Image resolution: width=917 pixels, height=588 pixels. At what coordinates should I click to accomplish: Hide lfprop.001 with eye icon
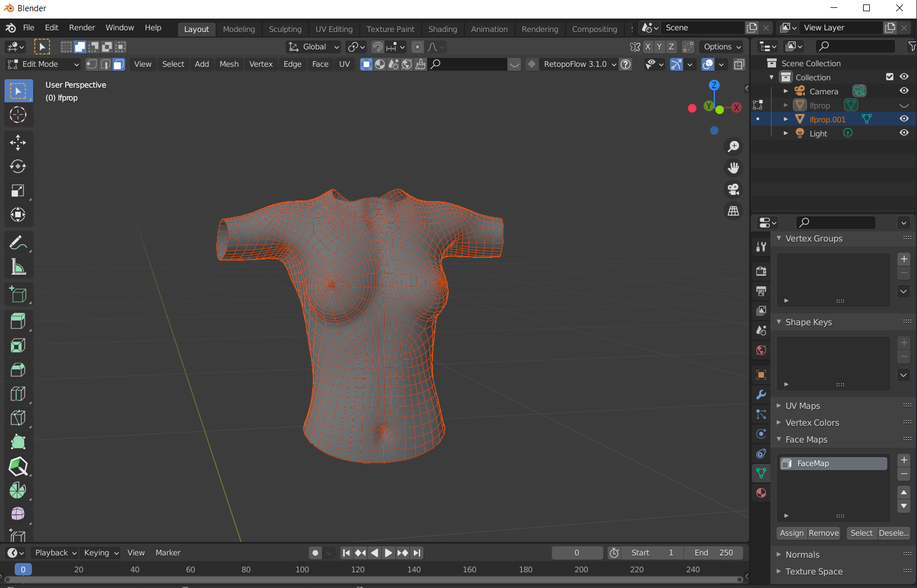[x=904, y=119]
